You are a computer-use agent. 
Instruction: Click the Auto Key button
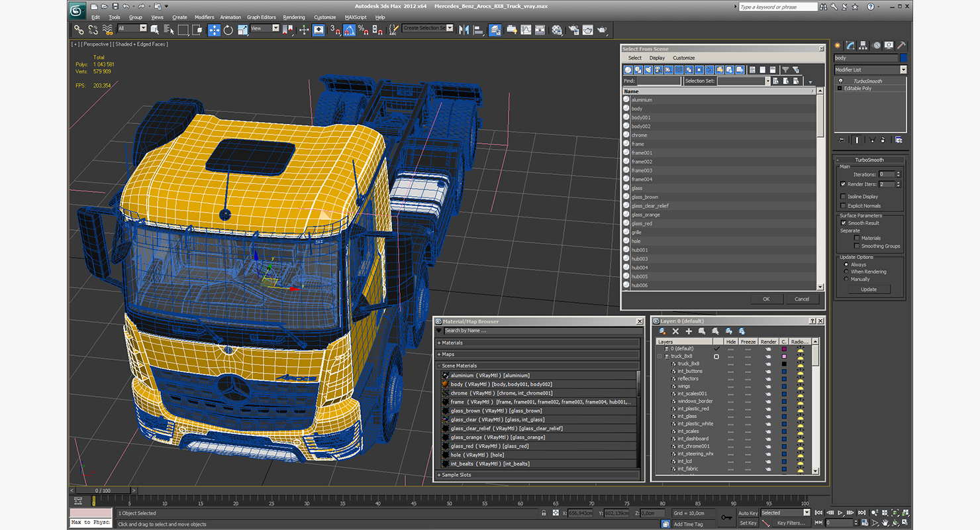[748, 513]
